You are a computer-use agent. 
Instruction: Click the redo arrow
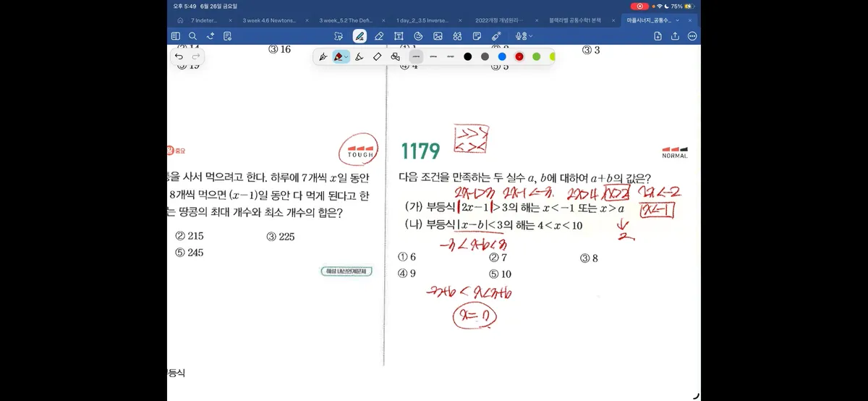tap(195, 56)
